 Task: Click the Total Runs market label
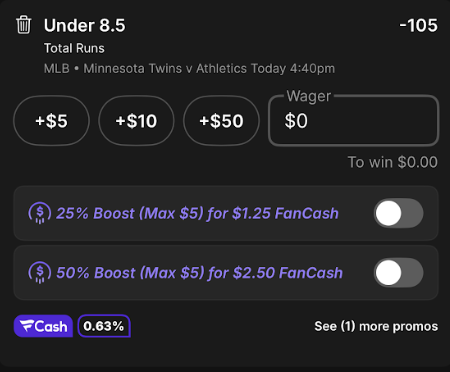(74, 48)
